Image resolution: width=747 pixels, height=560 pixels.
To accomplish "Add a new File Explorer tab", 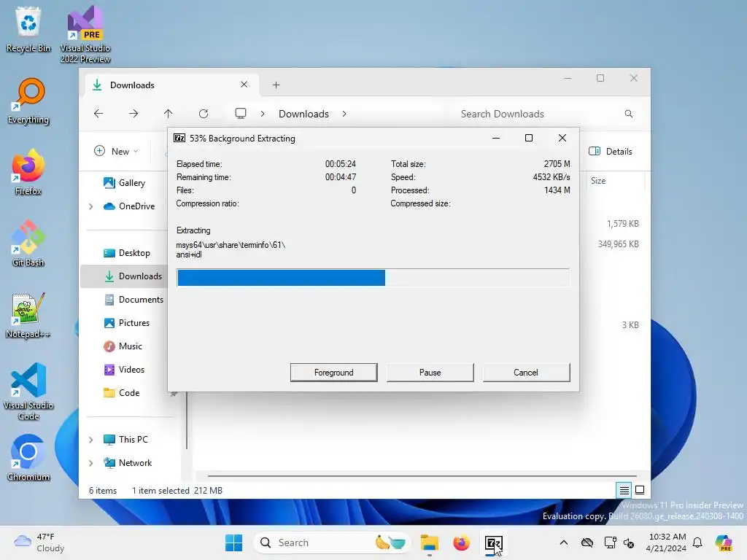I will pyautogui.click(x=276, y=85).
